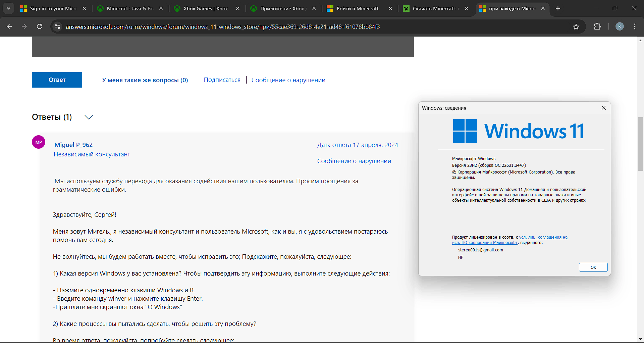Click the Дата ответа 17 апреля, 2024 text
Screen dimensions: 644x343
tap(358, 145)
